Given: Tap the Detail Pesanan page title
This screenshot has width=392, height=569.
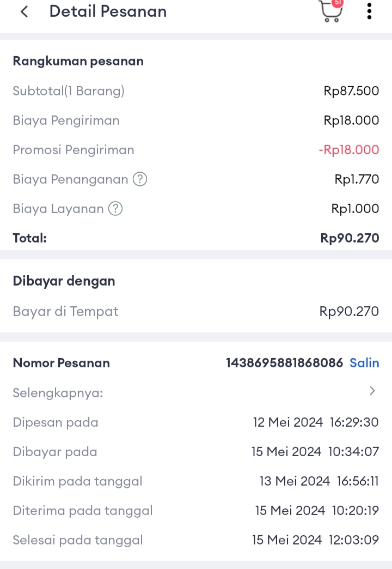Looking at the screenshot, I should pos(108,11).
